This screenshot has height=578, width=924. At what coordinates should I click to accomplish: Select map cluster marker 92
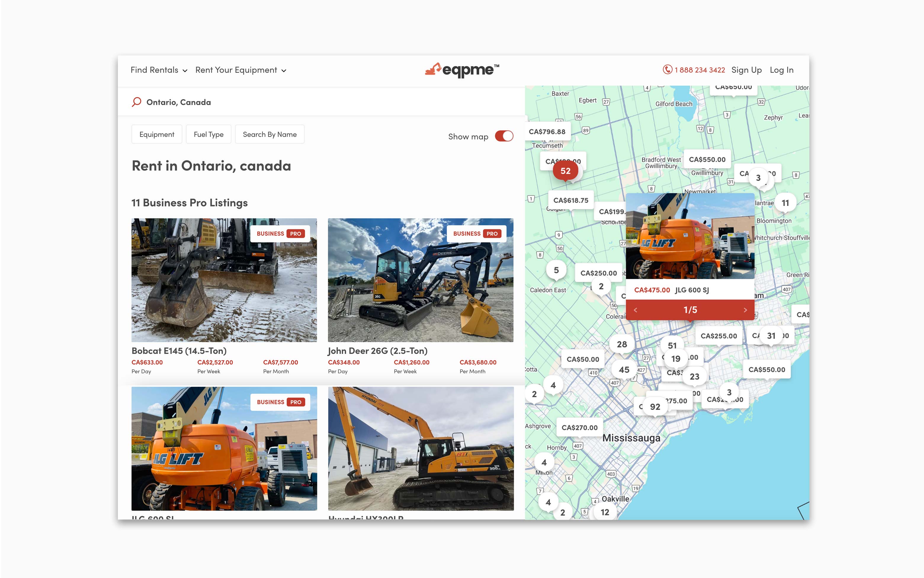(x=655, y=407)
